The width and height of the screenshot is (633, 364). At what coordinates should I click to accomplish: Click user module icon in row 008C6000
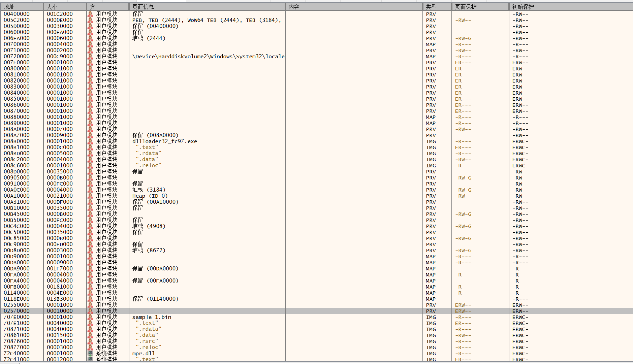point(90,166)
